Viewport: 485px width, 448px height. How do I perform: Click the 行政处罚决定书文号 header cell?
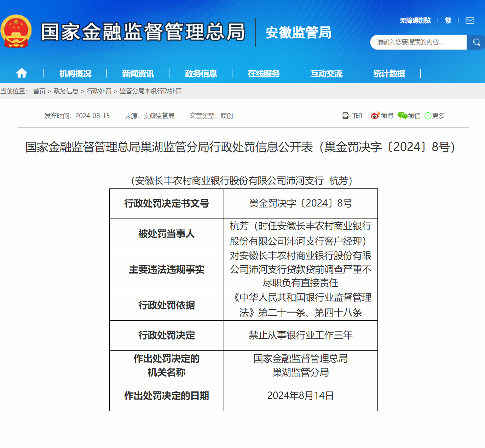[167, 204]
